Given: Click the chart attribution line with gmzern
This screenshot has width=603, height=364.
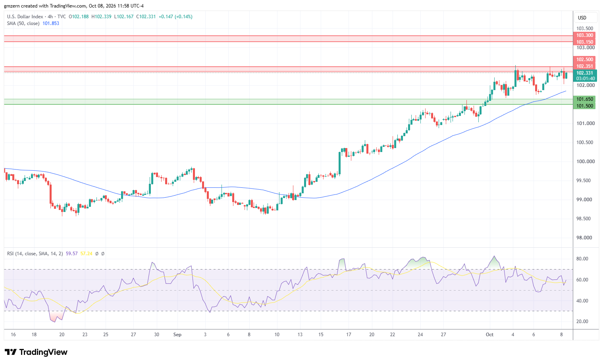Looking at the screenshot, I should pyautogui.click(x=74, y=6).
